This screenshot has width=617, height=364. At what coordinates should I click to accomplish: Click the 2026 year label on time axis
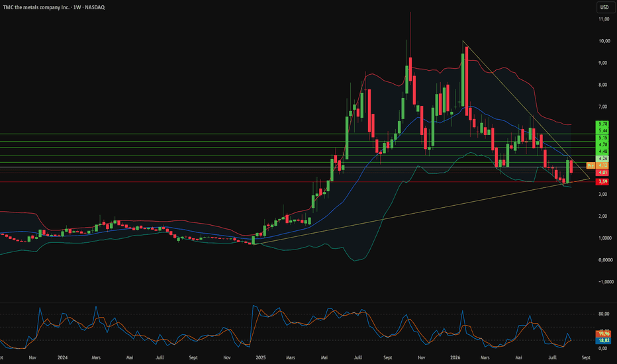455,357
